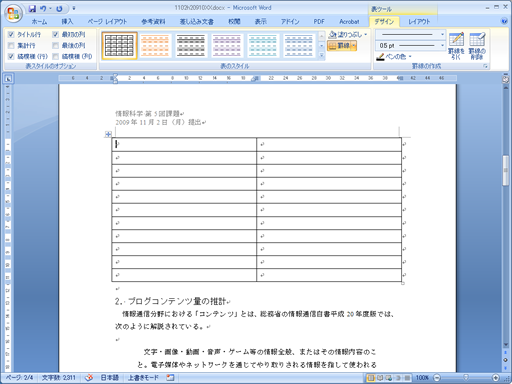This screenshot has height=384, width=512.
Task: Switch to the table tools レイアウト tab
Action: tap(419, 22)
